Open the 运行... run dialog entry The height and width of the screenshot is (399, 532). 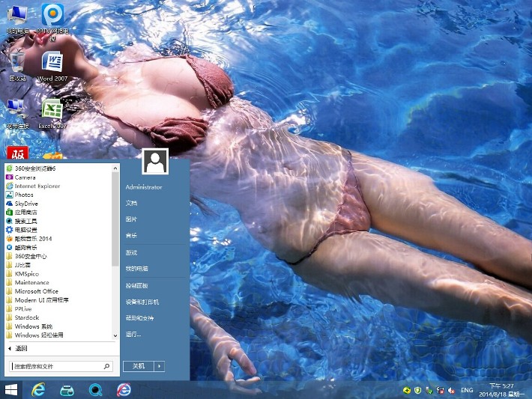[x=133, y=335]
